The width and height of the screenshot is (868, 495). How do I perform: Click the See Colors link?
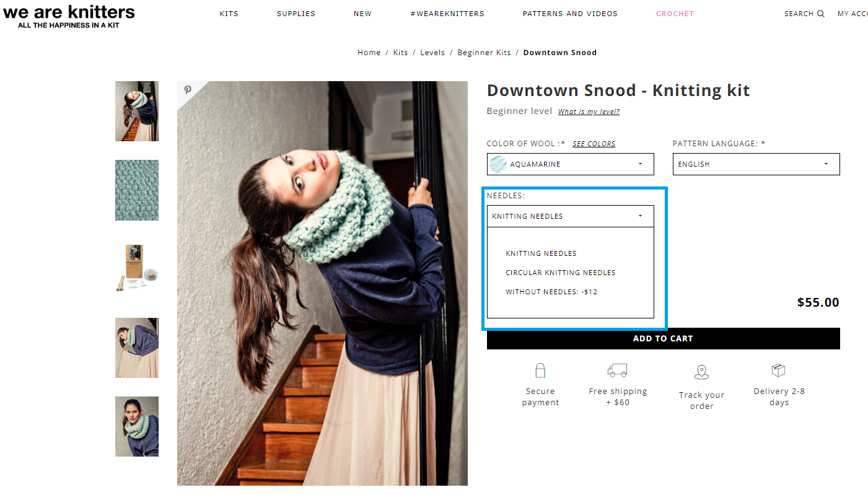point(594,144)
